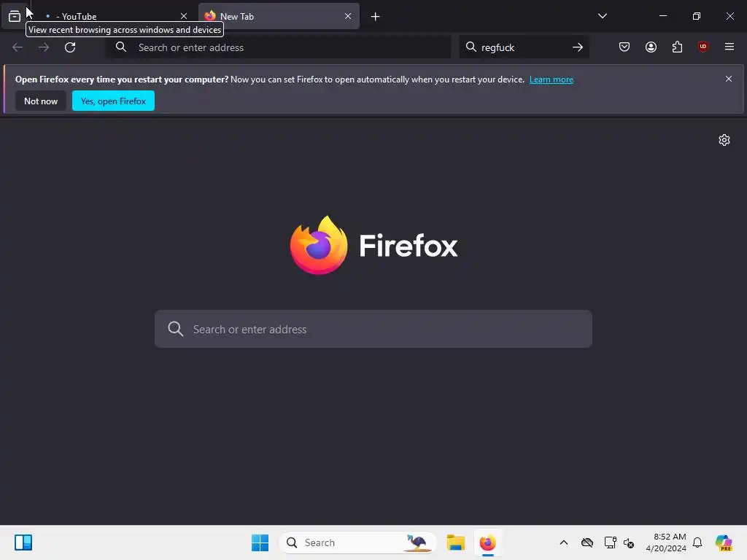Restore down the Firefox window
Image resolution: width=747 pixels, height=560 pixels.
(x=697, y=16)
